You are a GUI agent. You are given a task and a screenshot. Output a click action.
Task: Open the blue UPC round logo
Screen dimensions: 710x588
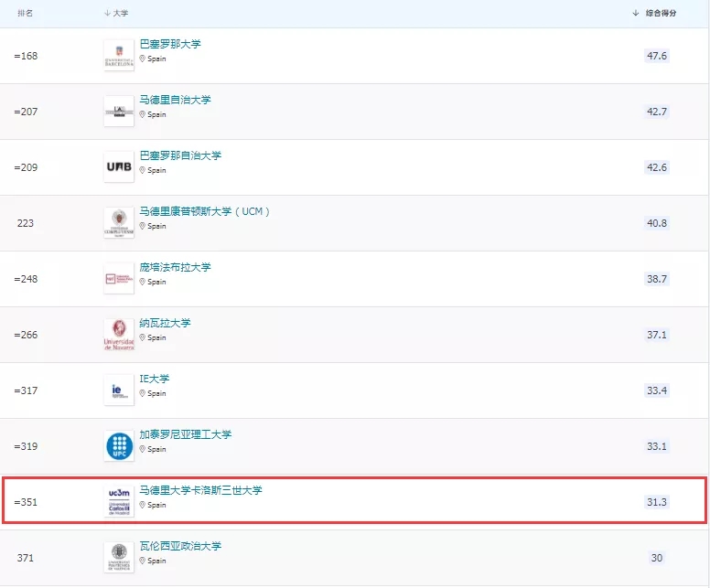[119, 446]
